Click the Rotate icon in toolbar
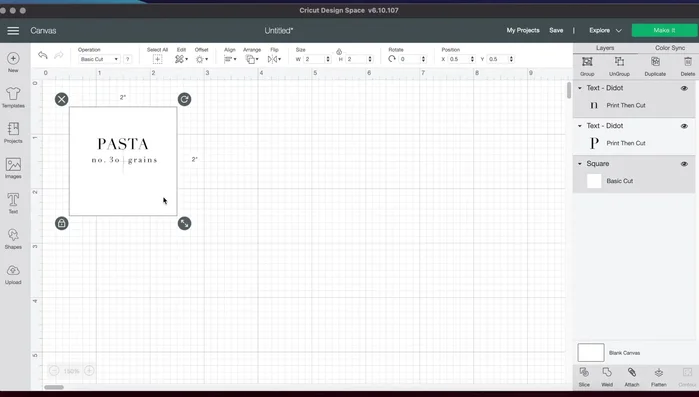This screenshot has height=397, width=699. tap(392, 59)
